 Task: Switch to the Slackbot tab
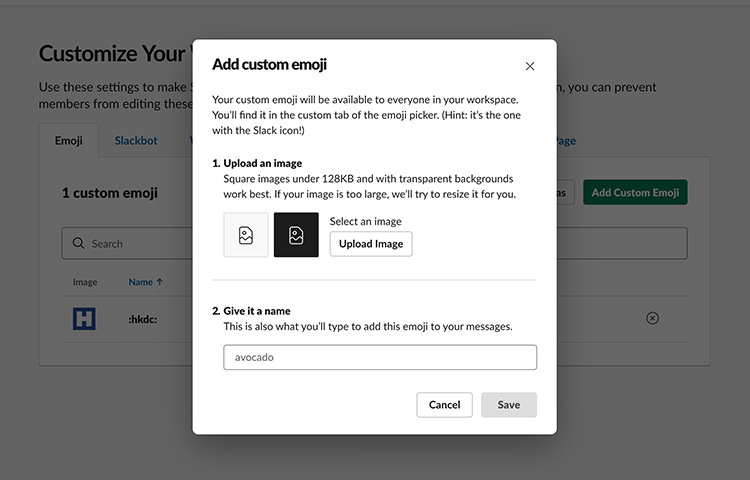(x=136, y=141)
